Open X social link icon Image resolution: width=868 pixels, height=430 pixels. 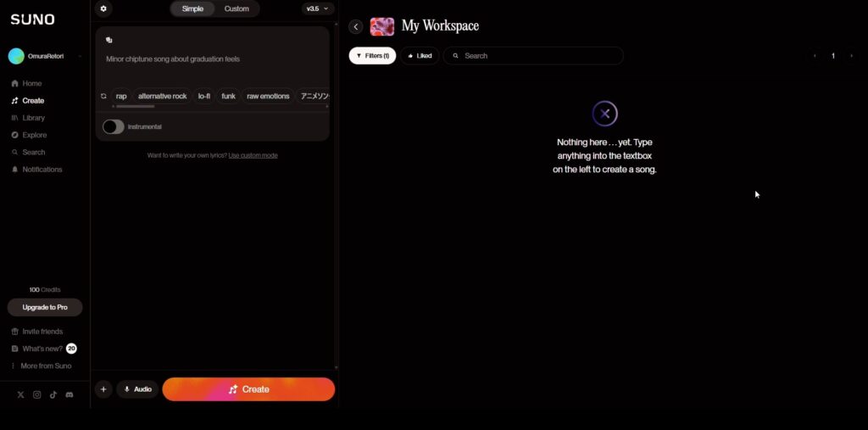tap(20, 395)
